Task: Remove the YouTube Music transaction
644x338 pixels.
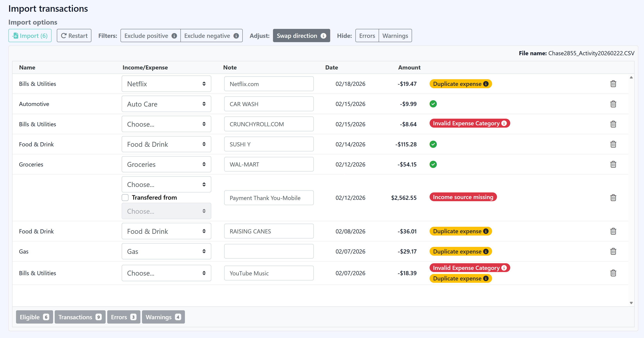Action: coord(613,273)
